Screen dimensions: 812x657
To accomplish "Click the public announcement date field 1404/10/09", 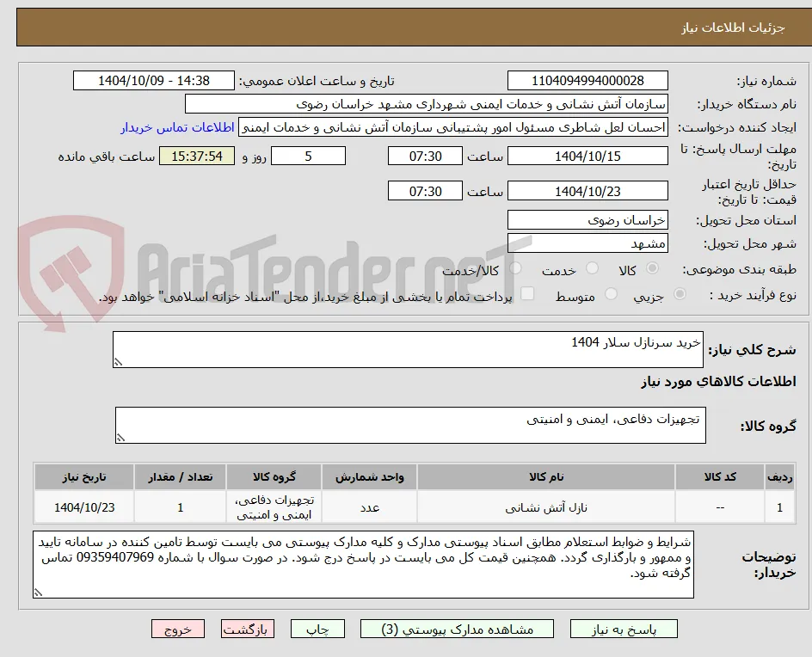I will coord(154,81).
